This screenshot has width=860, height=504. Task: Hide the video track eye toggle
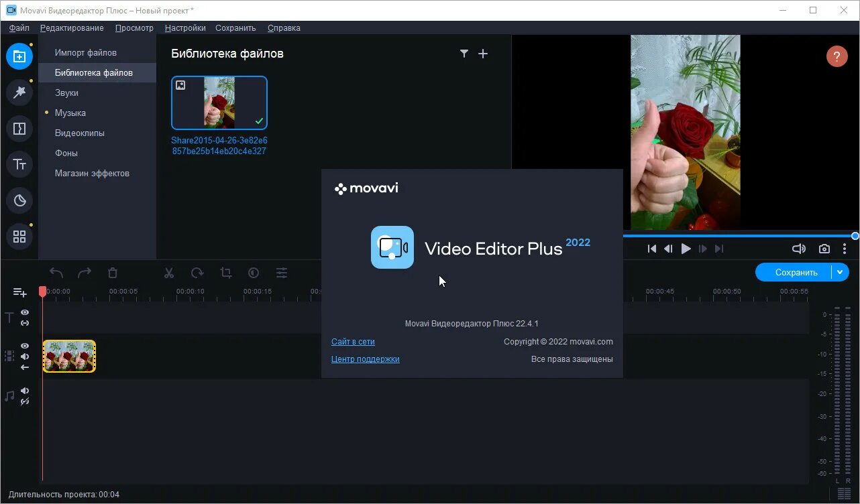point(25,346)
